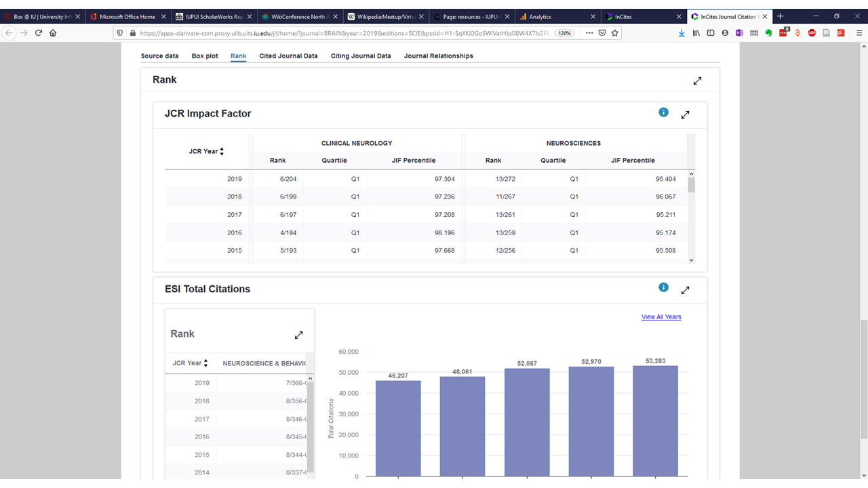The width and height of the screenshot is (868, 488).
Task: Open tracking protection shield info
Action: tap(121, 33)
